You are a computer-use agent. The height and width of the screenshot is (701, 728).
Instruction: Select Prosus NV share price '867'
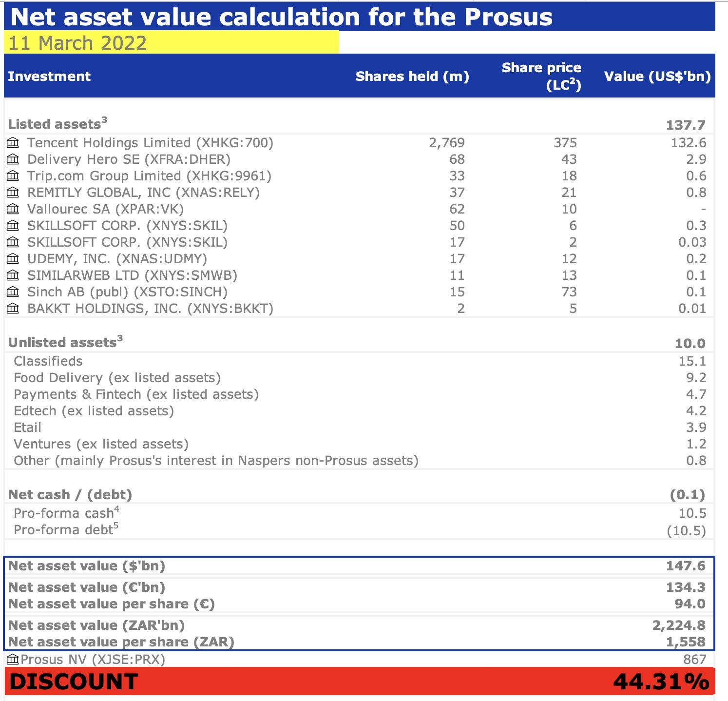695,660
